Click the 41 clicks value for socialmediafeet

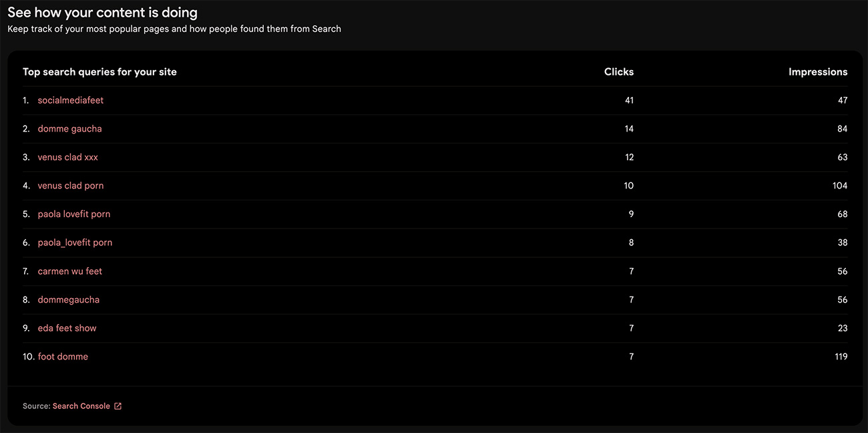(629, 100)
